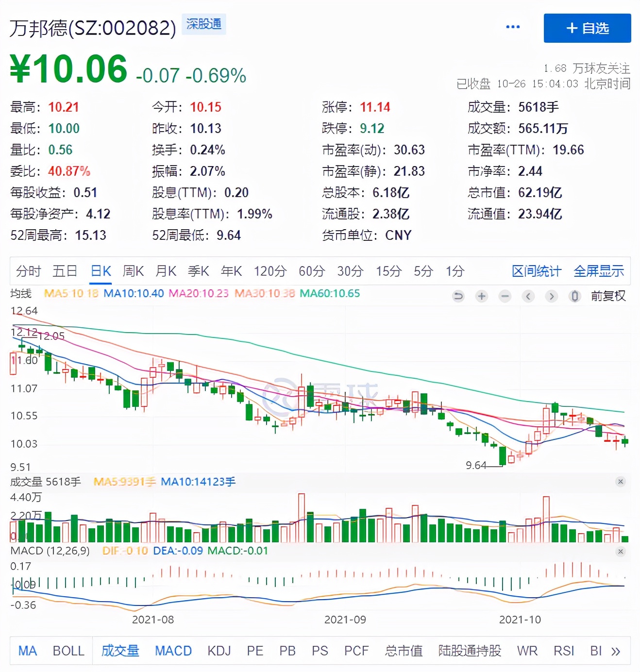Toggle the KDJ indicator

pyautogui.click(x=219, y=651)
